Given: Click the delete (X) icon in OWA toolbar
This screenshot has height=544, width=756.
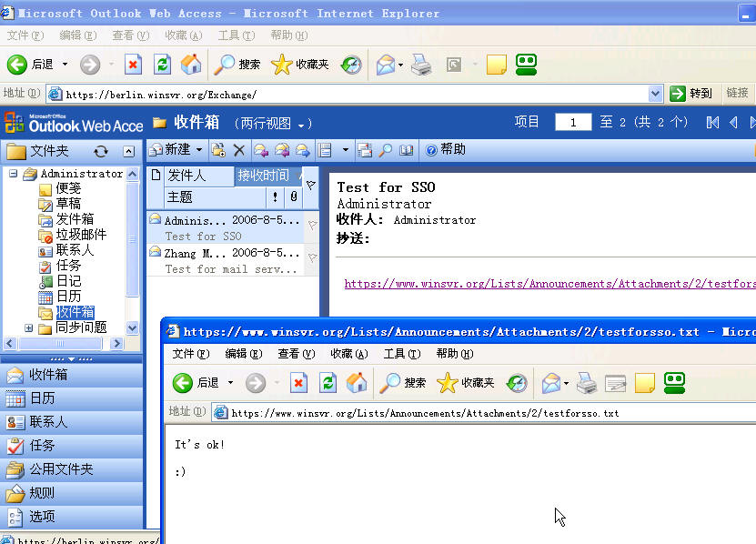Looking at the screenshot, I should 239,150.
